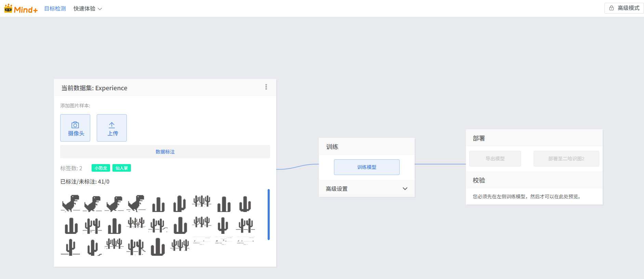644x279 pixels.
Task: Click the blue thumbnail list scrollbar
Action: [x=269, y=214]
